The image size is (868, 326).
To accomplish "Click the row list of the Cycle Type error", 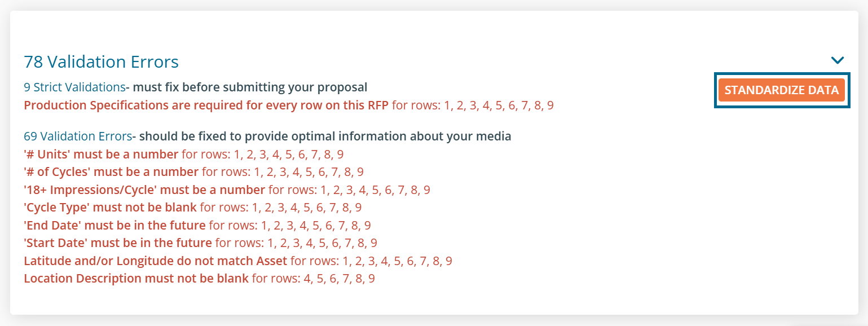I will tap(281, 208).
